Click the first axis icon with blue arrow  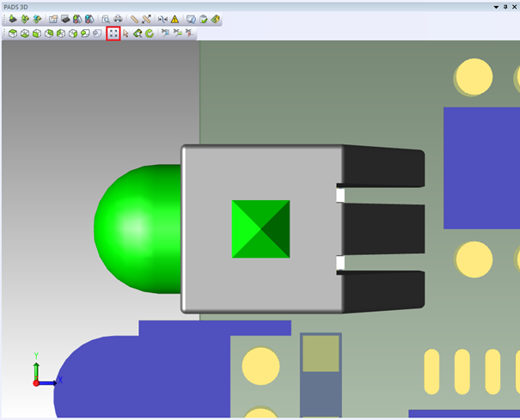coord(165,33)
